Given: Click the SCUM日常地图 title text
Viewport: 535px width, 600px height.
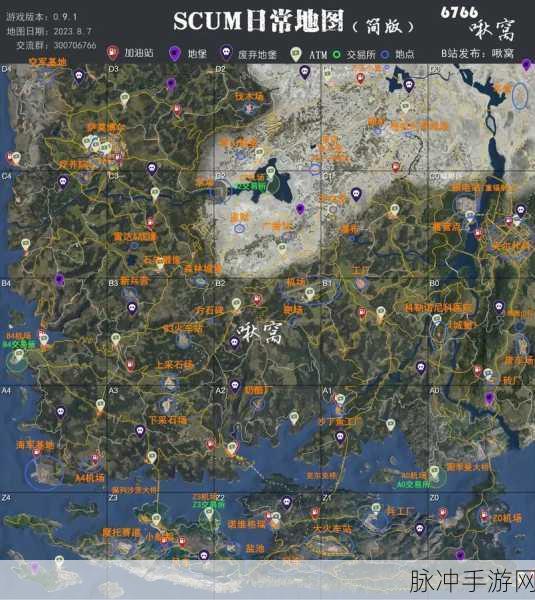Looking at the screenshot, I should [259, 21].
